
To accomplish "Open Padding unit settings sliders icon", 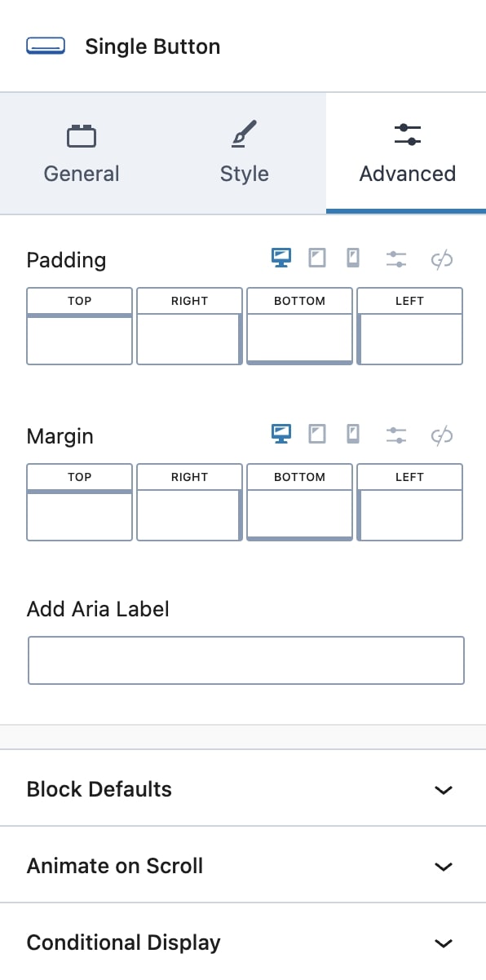I will [396, 259].
